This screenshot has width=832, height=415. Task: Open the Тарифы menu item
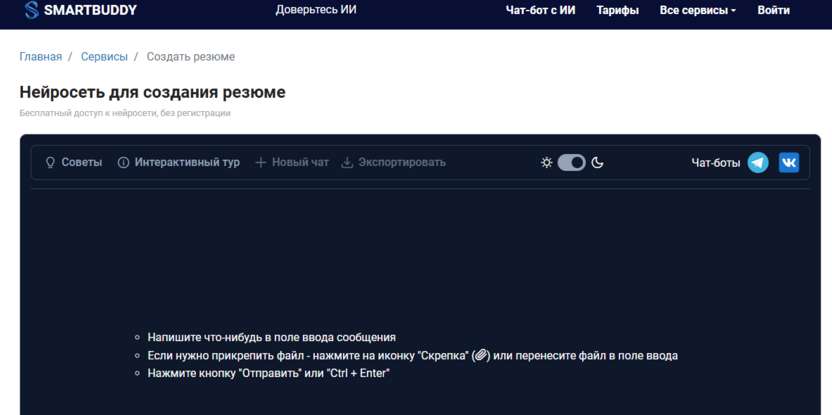(618, 10)
